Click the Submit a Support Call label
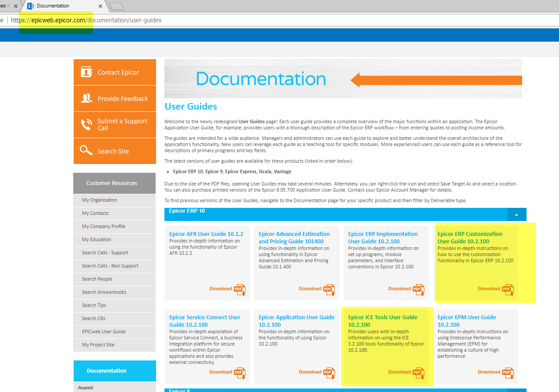Screen dimensions: 559x392 pos(122,125)
